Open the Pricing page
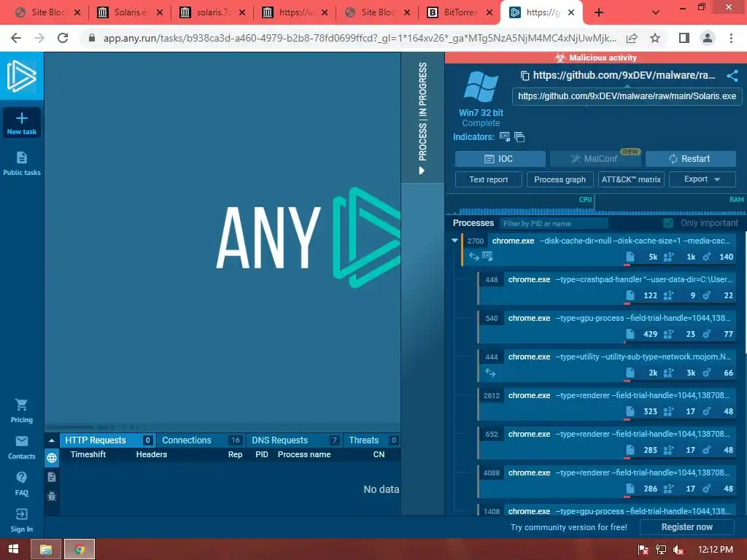 point(21,411)
